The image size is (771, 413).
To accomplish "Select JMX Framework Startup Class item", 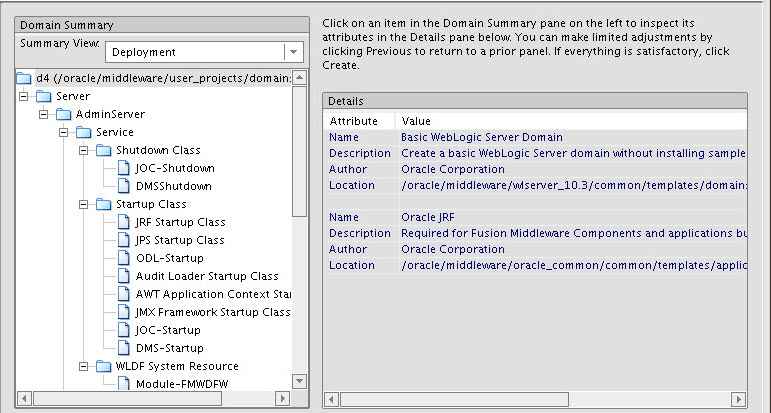I will coord(212,312).
